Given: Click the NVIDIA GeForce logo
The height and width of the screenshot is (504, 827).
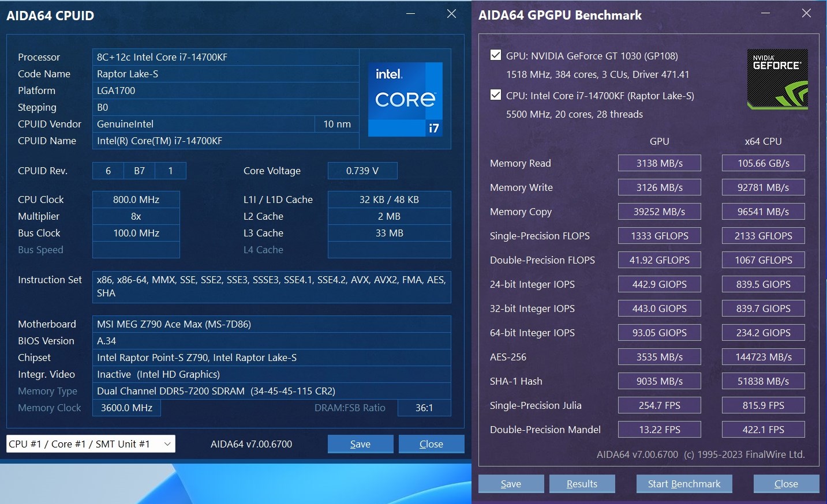Looking at the screenshot, I should point(777,79).
